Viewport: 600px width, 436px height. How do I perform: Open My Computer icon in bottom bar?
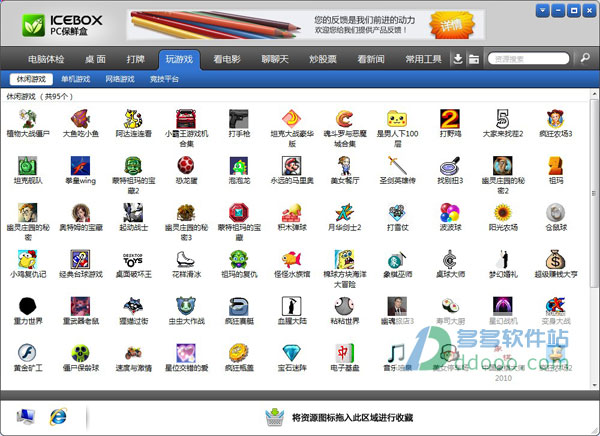pyautogui.click(x=26, y=416)
